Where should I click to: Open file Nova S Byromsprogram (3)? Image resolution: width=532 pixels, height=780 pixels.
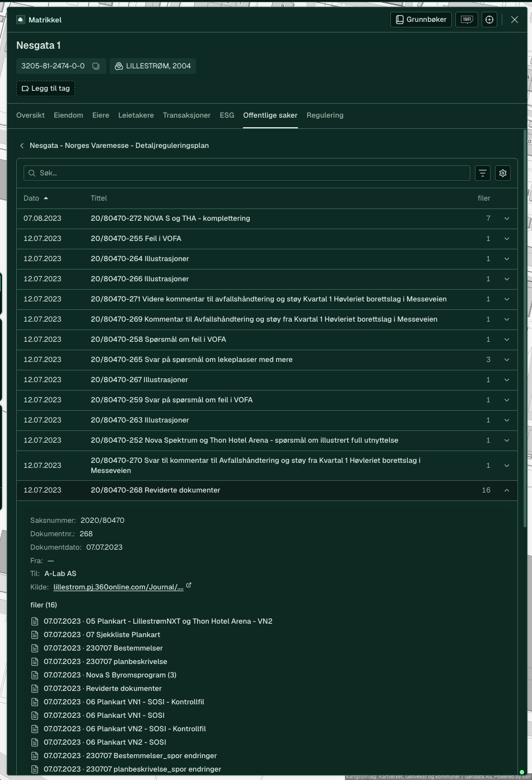[x=131, y=675]
